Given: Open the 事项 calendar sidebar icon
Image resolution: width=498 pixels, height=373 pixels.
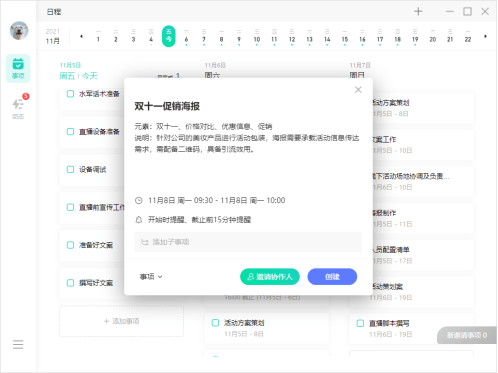Looking at the screenshot, I should (18, 68).
